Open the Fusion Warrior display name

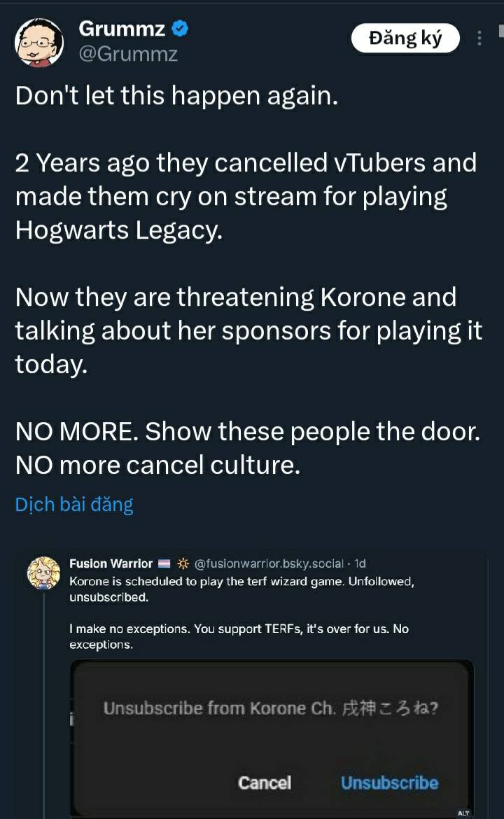[111, 563]
